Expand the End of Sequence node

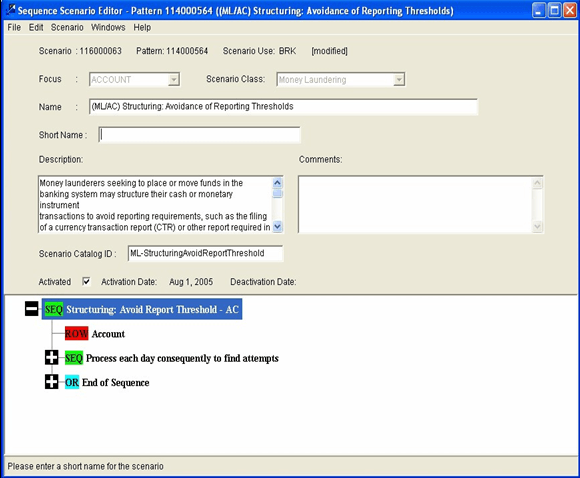click(51, 382)
